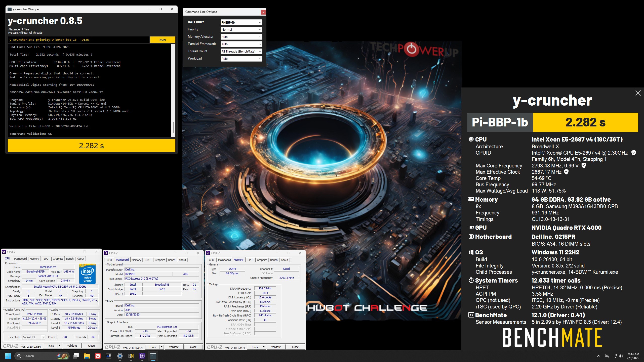This screenshot has width=644, height=362.
Task: Close the Command Line Options dialog
Action: click(x=263, y=12)
